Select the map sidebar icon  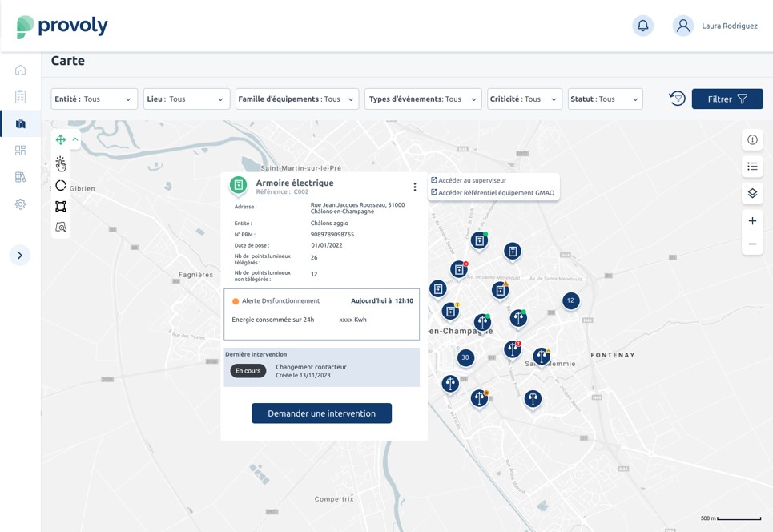point(20,123)
